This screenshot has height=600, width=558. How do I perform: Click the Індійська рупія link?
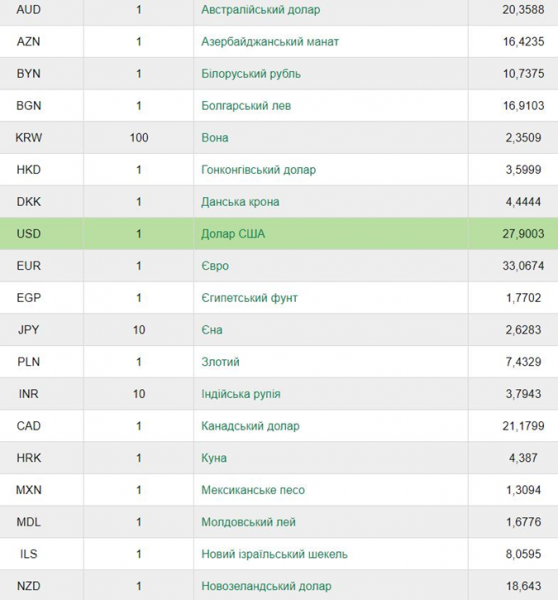241,394
